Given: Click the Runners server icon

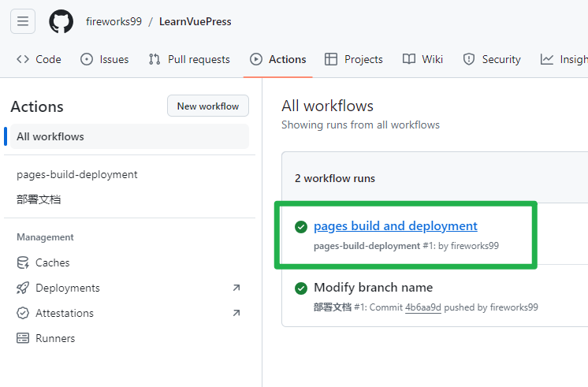Looking at the screenshot, I should [x=23, y=338].
